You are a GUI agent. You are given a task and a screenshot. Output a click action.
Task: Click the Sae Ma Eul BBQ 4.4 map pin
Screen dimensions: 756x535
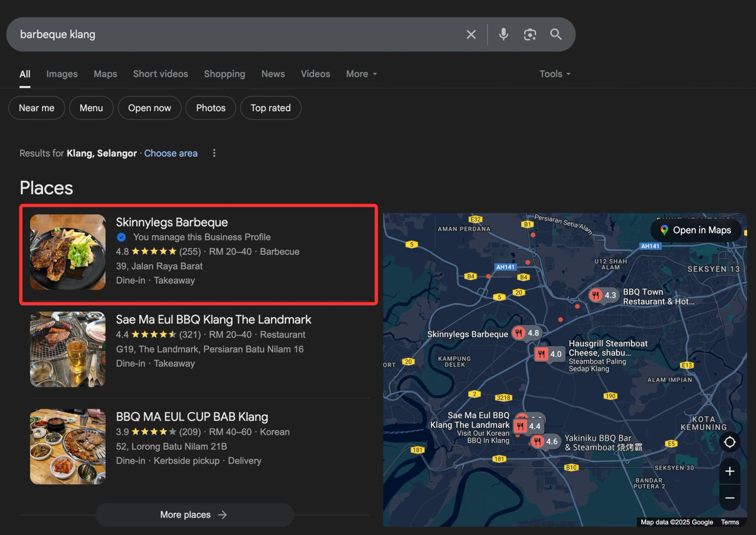coord(528,426)
